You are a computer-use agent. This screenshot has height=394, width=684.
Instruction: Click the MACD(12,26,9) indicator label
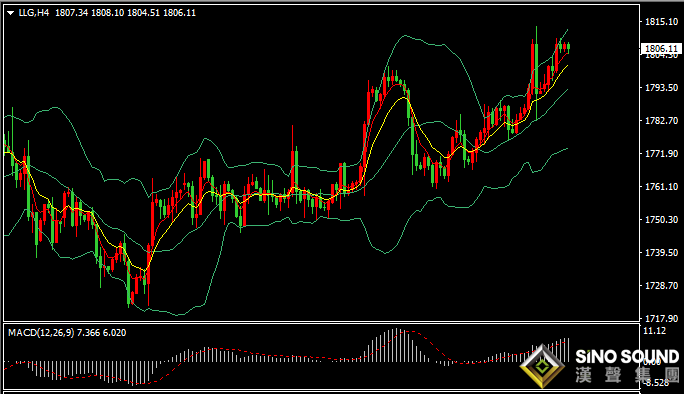(x=41, y=333)
